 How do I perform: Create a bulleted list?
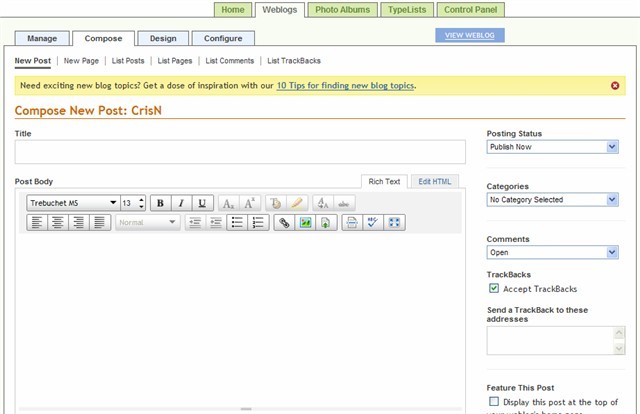pos(238,222)
